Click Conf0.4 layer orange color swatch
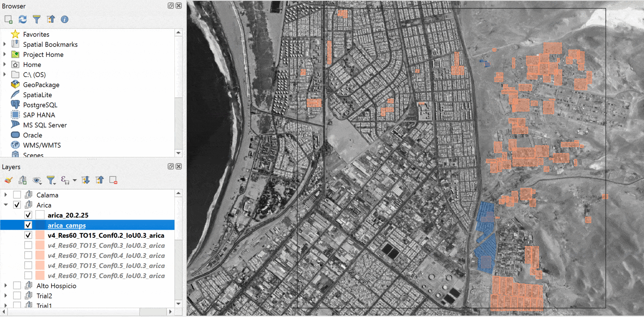The width and height of the screenshot is (644, 317). 40,255
